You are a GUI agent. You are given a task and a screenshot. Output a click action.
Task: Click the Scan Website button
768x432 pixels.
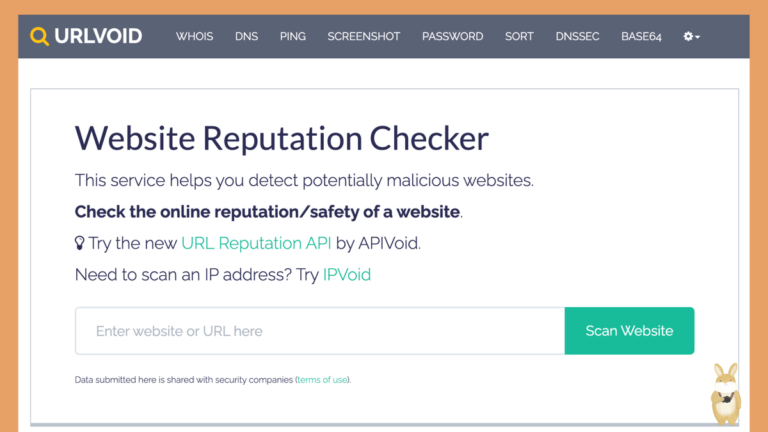629,331
